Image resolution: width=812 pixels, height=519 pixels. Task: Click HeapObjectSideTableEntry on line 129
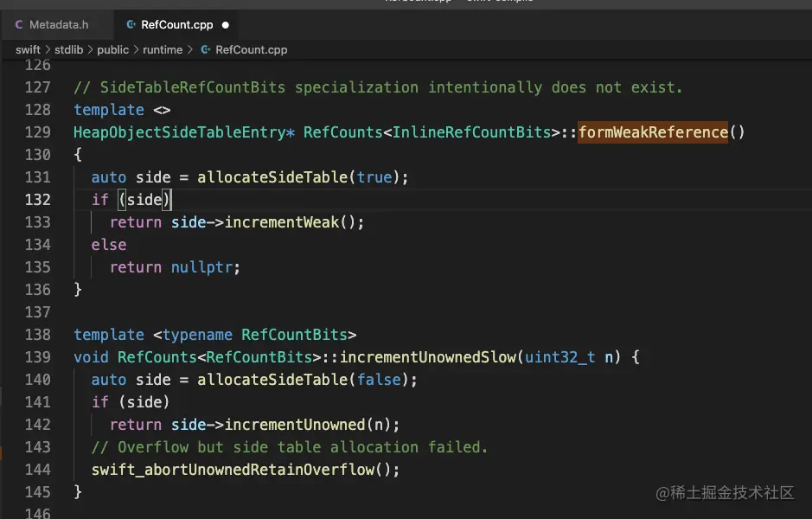click(180, 132)
